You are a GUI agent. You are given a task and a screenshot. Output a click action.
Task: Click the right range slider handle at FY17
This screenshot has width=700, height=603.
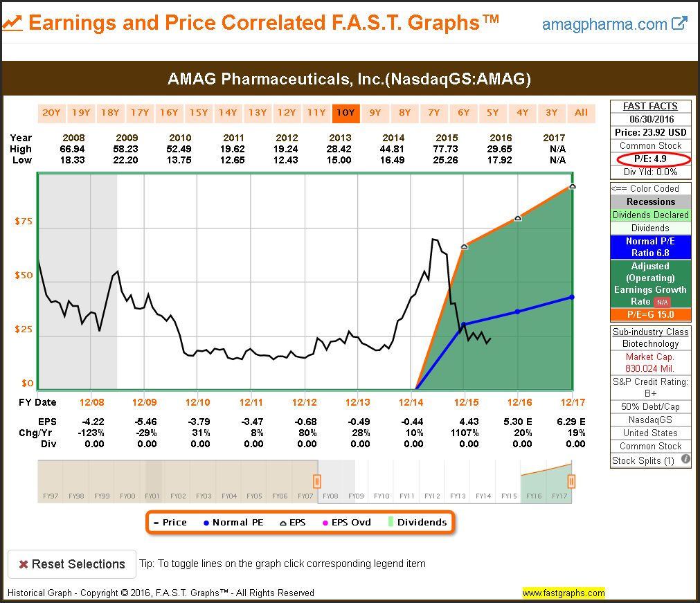point(572,480)
